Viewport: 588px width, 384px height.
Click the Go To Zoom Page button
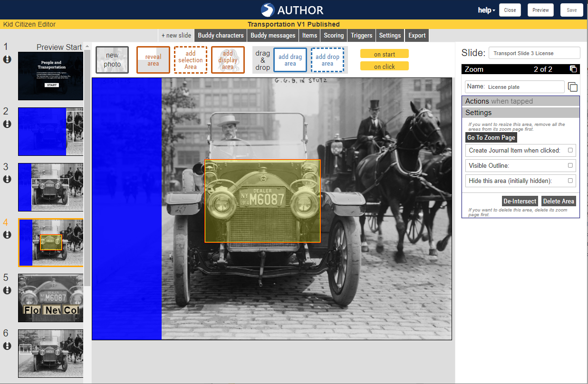491,137
